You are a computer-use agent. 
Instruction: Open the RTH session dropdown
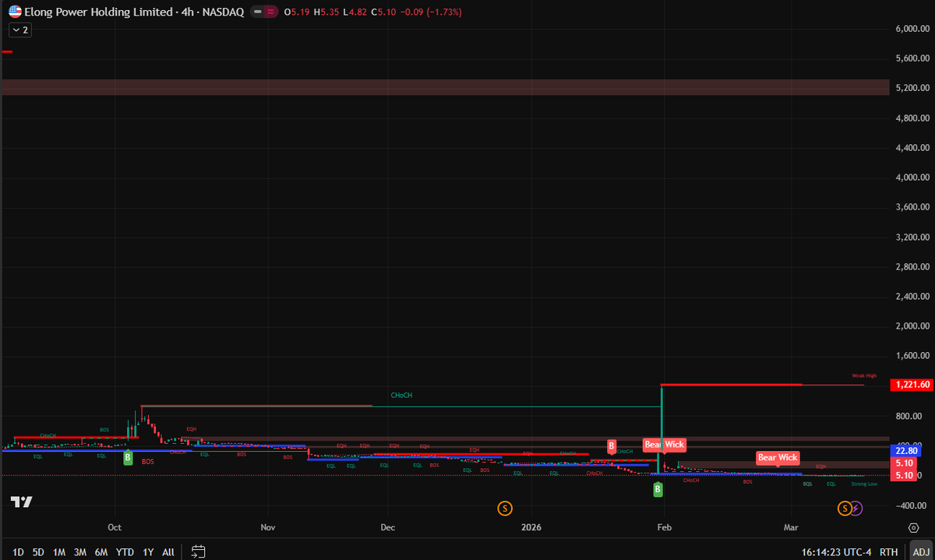tap(889, 551)
